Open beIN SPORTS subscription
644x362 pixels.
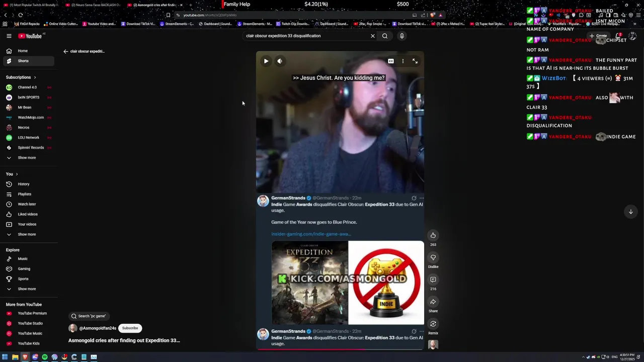click(28, 97)
